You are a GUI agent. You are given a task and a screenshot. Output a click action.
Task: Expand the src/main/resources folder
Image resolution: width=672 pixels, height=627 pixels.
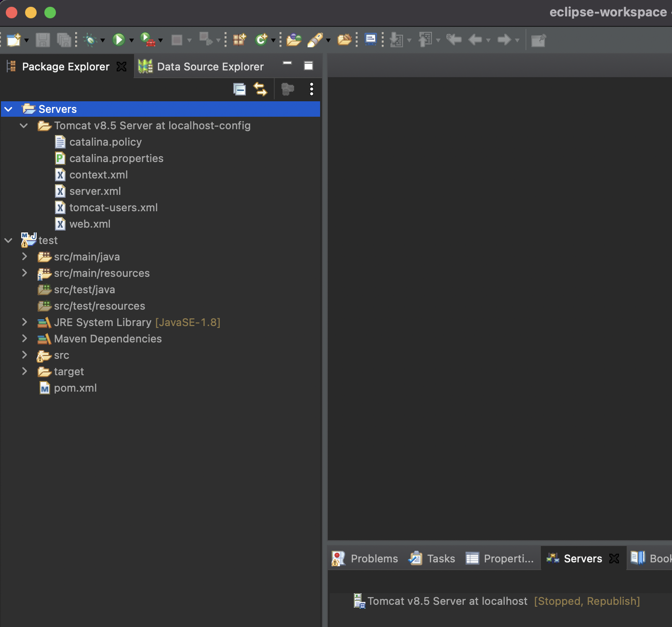(25, 273)
